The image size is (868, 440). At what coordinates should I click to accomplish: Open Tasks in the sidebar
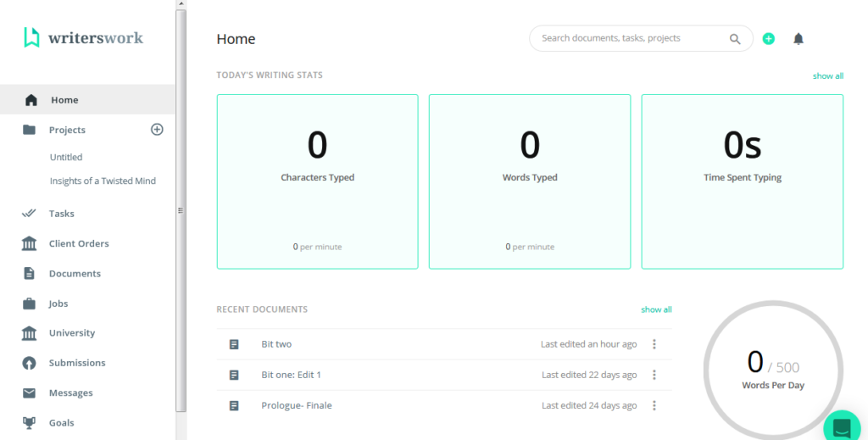[61, 214]
